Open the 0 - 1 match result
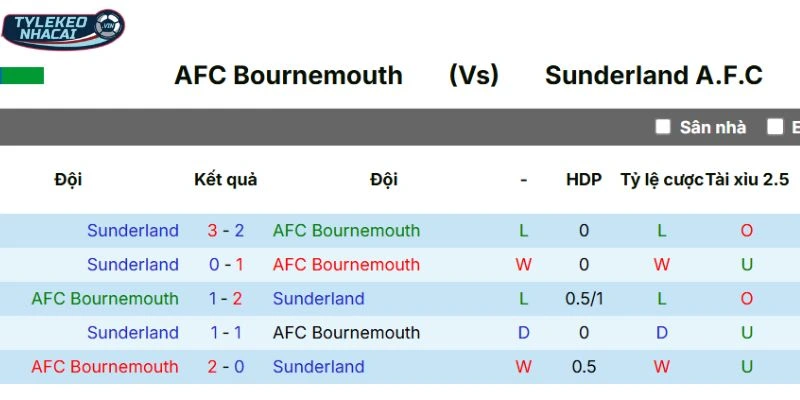The height and width of the screenshot is (400, 800). point(225,265)
